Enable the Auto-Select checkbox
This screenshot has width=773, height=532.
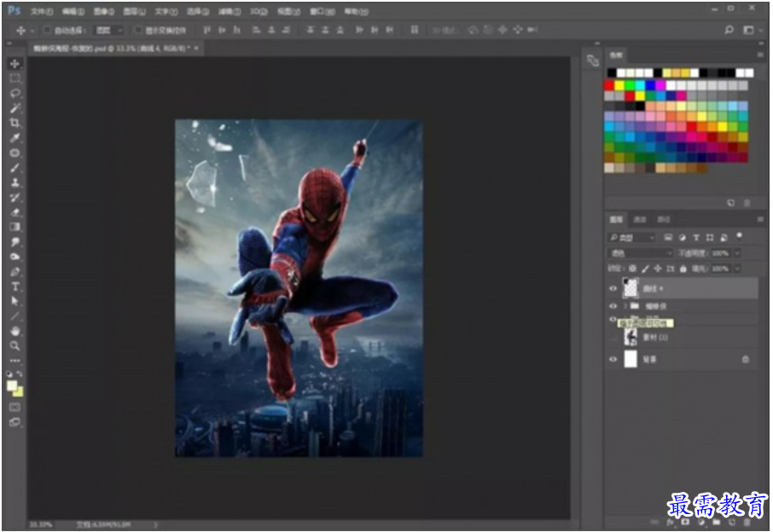(47, 30)
